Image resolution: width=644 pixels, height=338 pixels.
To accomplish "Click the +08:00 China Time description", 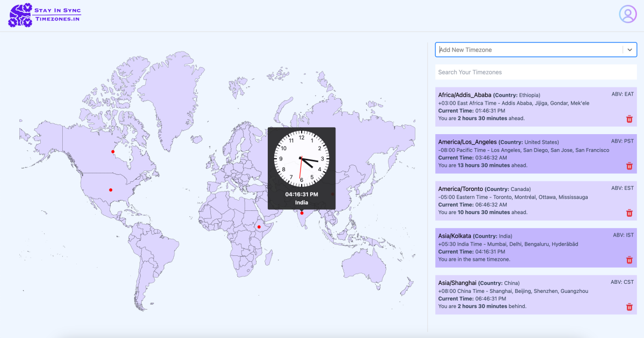I will 513,291.
